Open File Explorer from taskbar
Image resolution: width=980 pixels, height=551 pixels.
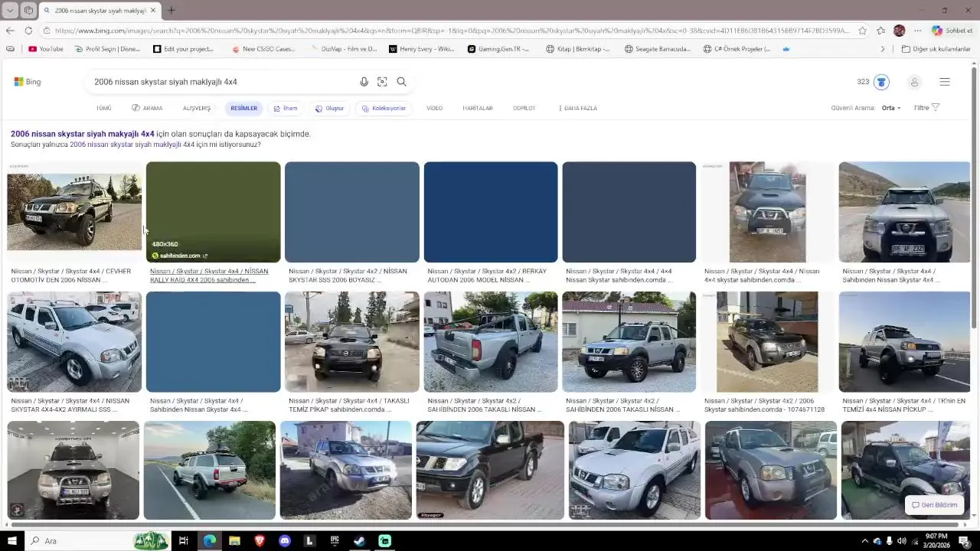point(234,541)
